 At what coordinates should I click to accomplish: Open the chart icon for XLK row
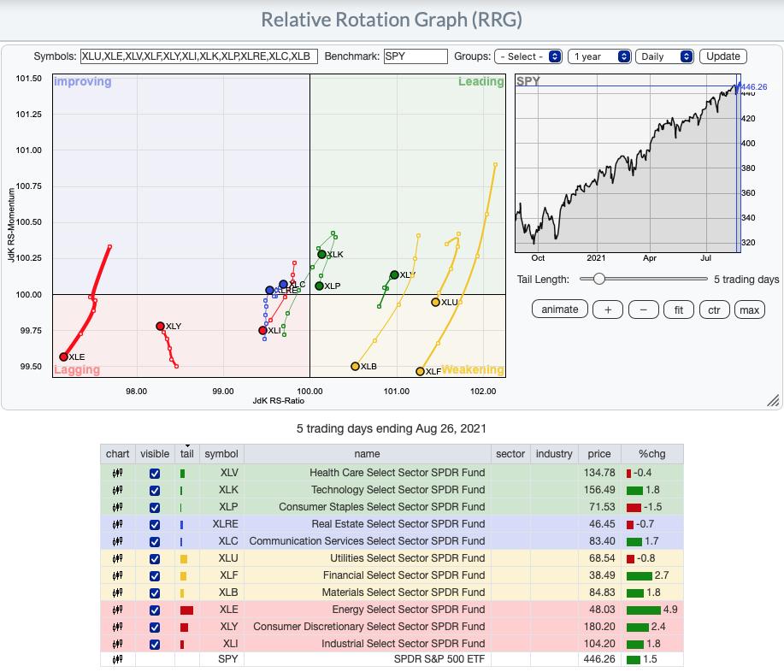pos(117,490)
